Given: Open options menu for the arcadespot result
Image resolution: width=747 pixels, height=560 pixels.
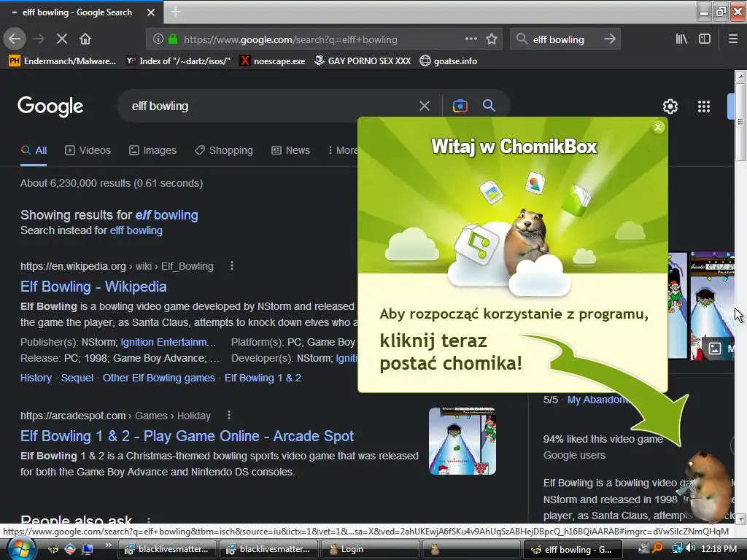Looking at the screenshot, I should 228,415.
